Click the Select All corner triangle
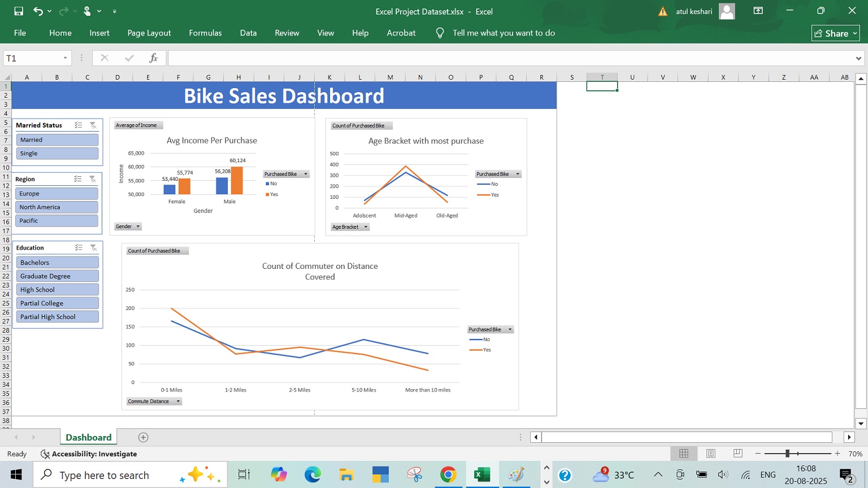Image resolution: width=868 pixels, height=488 pixels. point(7,77)
